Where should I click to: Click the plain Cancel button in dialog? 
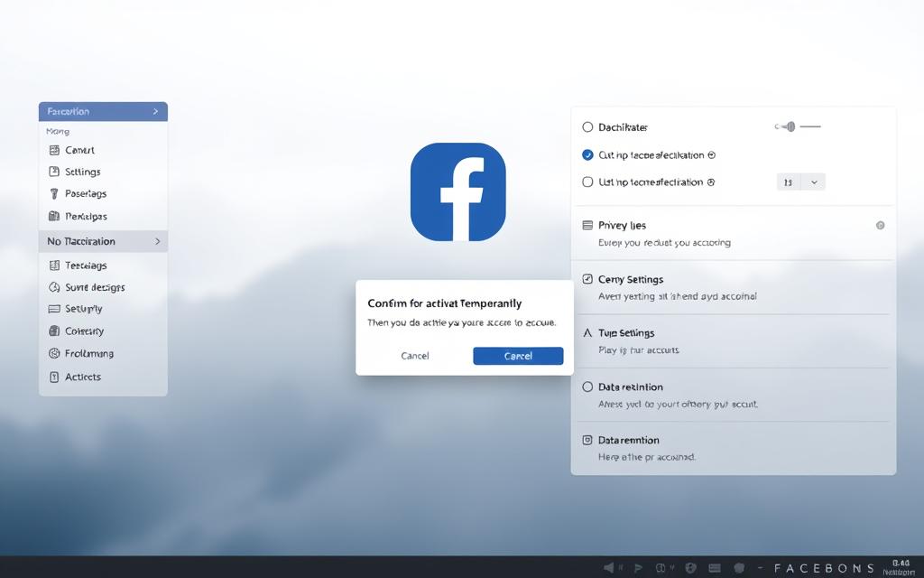[x=415, y=356]
